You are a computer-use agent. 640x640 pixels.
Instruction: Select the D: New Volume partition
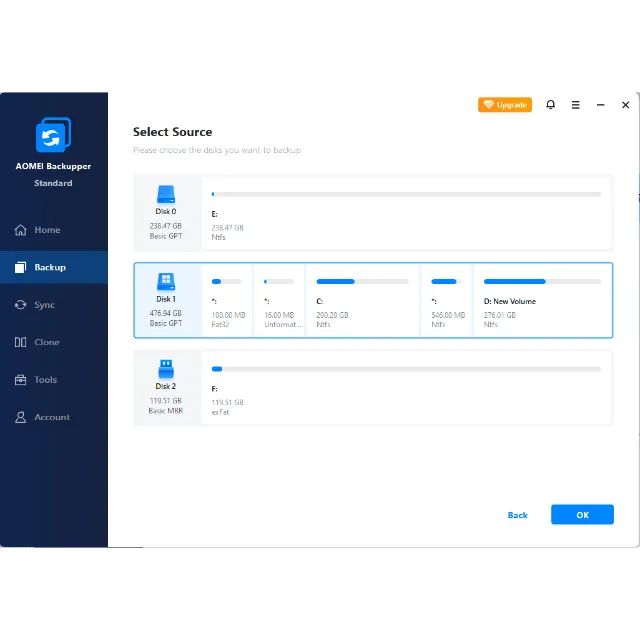[x=541, y=300]
